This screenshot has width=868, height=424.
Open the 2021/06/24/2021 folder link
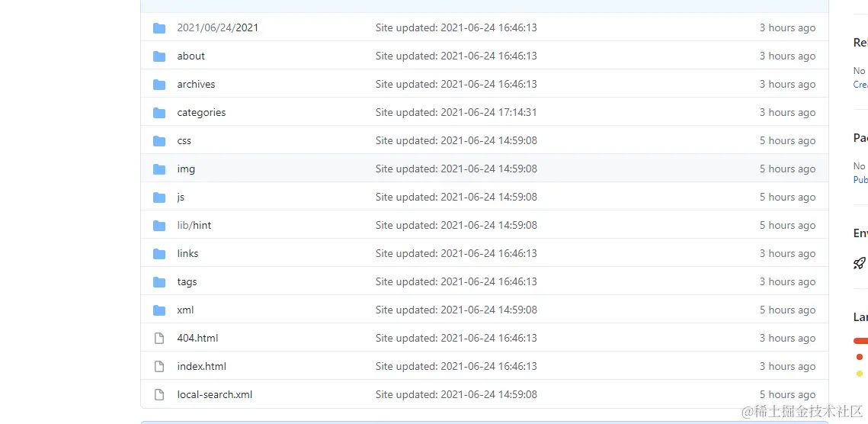coord(217,27)
